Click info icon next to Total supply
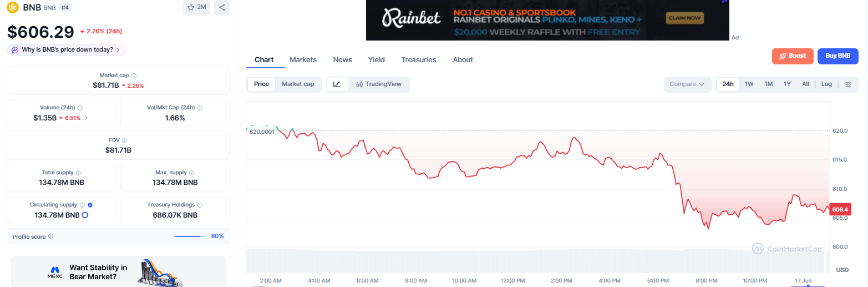868x287 pixels. tap(79, 173)
